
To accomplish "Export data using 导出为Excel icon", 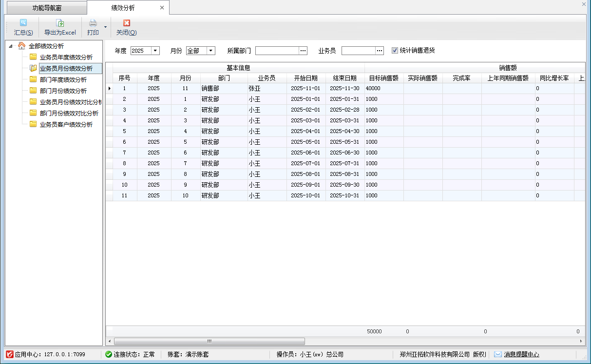I will pyautogui.click(x=60, y=23).
